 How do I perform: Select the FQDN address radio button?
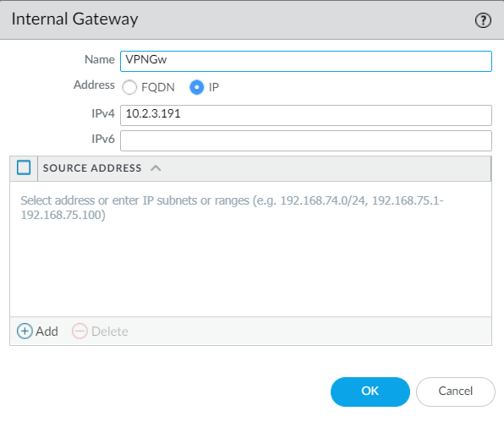129,87
